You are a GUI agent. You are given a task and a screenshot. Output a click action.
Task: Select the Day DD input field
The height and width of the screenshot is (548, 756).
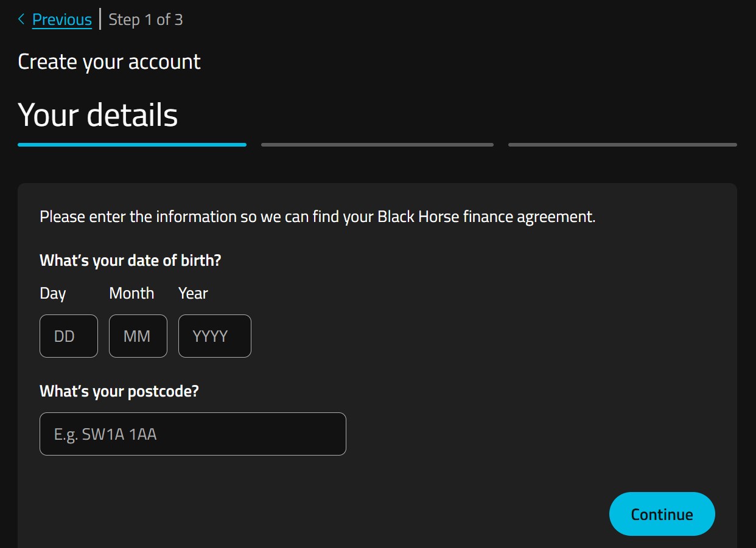69,336
